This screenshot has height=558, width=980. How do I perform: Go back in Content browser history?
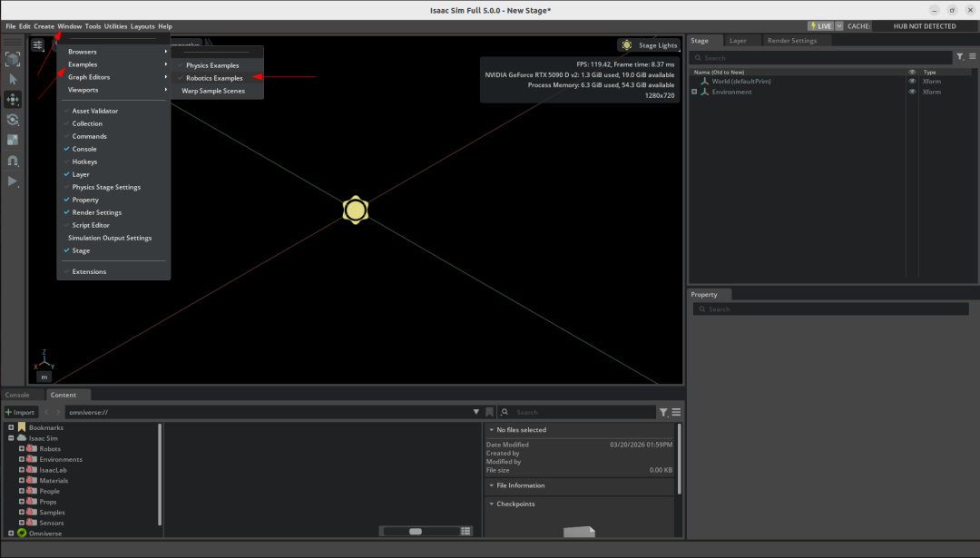[46, 412]
